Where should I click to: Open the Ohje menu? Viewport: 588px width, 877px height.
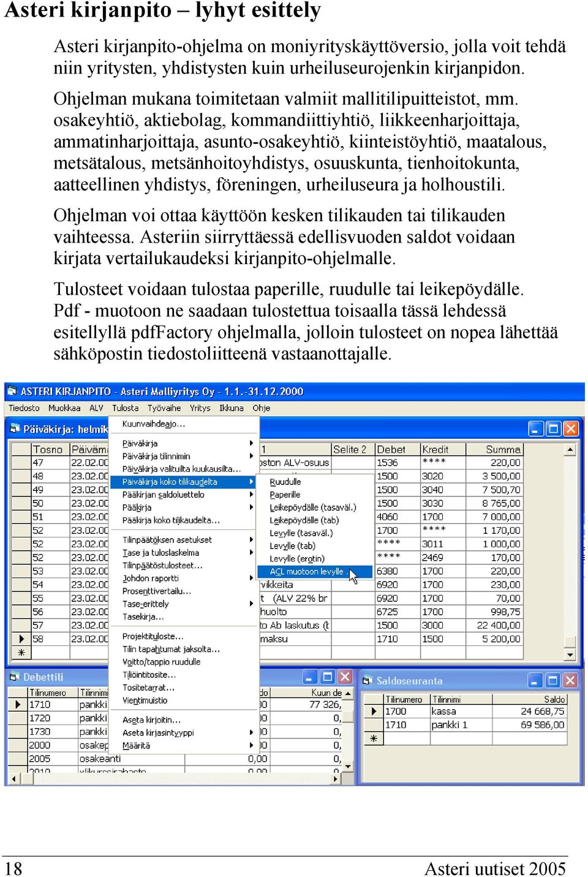pos(262,408)
